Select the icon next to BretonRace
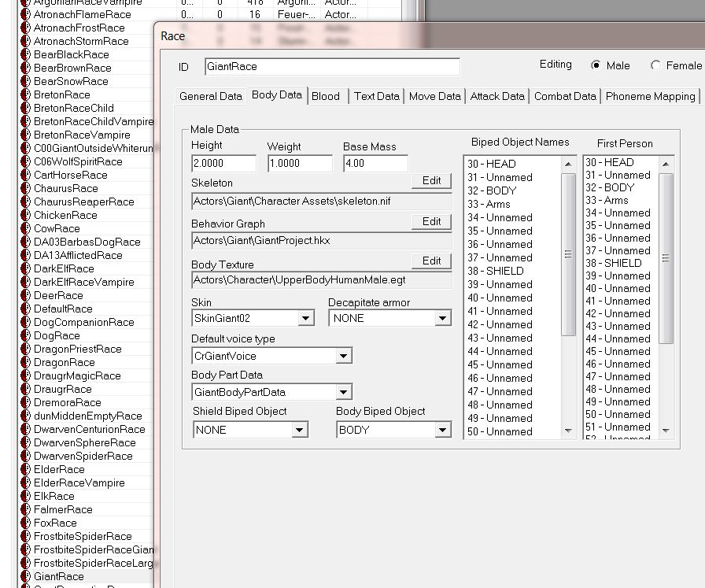 coord(24,94)
